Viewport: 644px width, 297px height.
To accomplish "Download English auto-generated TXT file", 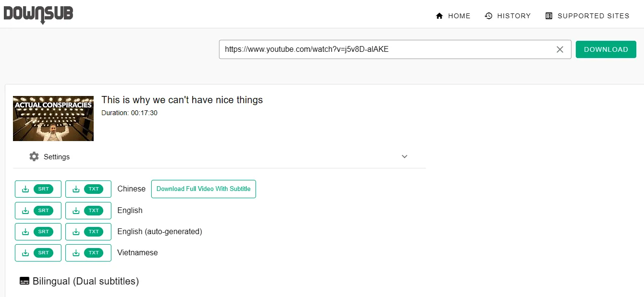I will (88, 232).
